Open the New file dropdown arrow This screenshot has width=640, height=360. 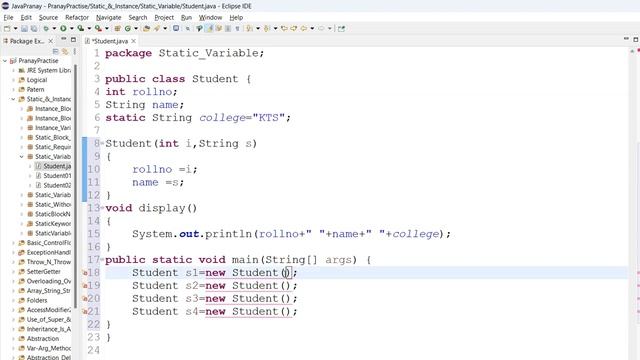click(x=16, y=29)
